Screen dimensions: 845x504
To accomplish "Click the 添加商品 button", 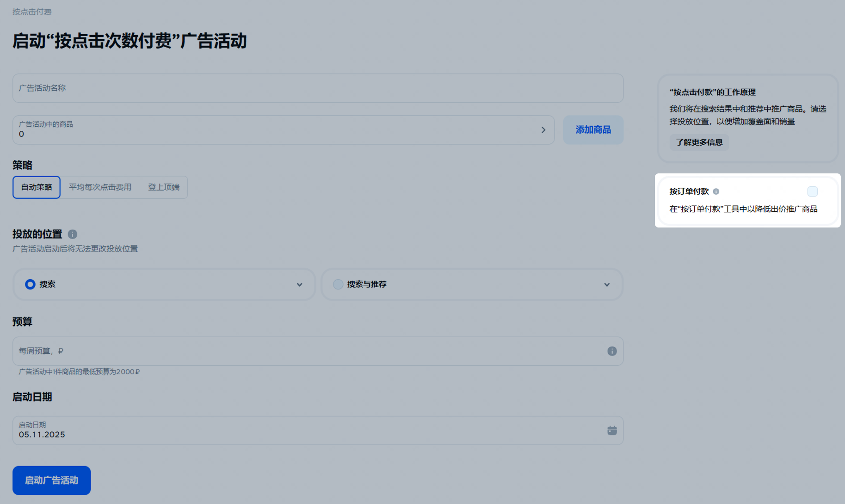I will [x=593, y=130].
